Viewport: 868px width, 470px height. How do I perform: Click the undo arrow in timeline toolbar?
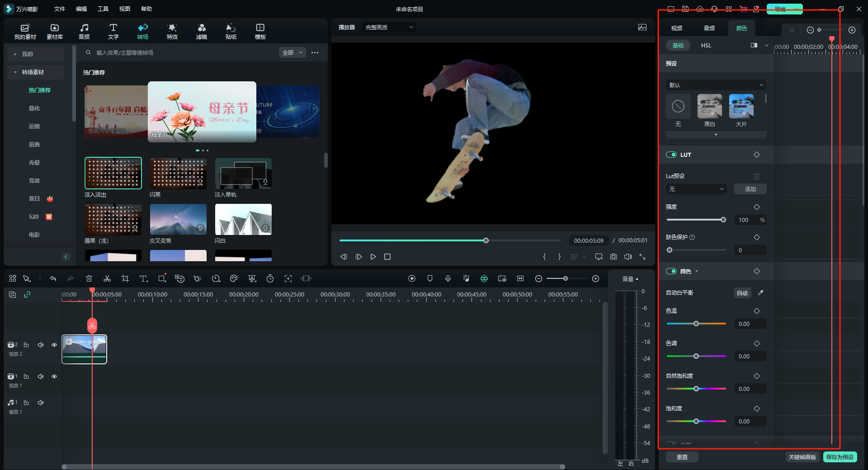point(53,279)
